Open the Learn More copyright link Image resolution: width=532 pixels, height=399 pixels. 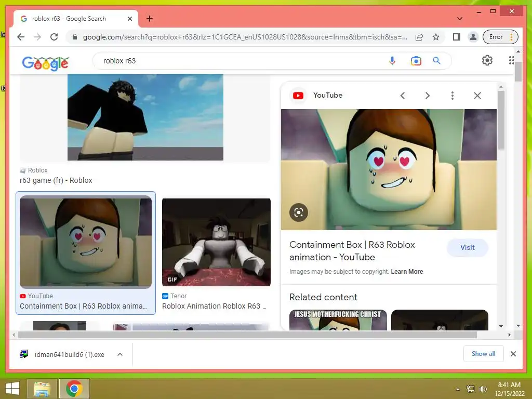click(407, 271)
